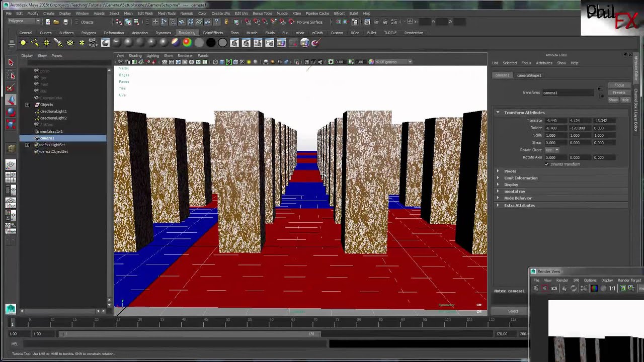Toggle Use all lights in viewport toolbar

point(249,62)
